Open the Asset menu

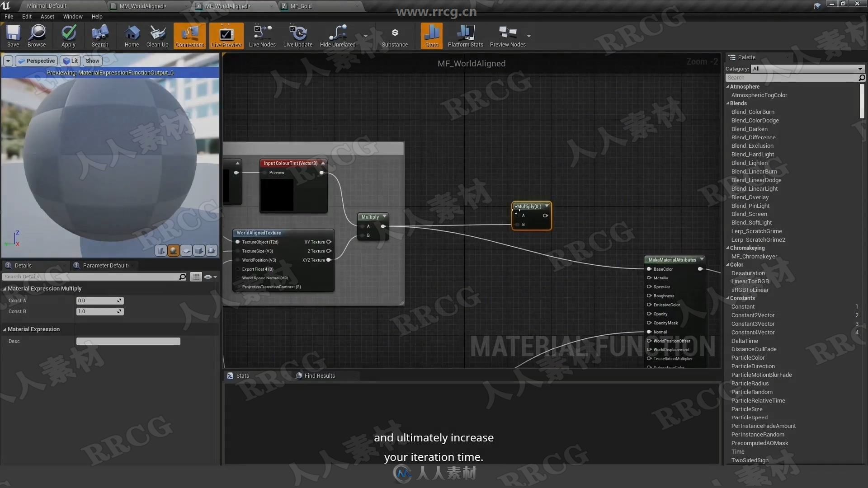pyautogui.click(x=47, y=16)
